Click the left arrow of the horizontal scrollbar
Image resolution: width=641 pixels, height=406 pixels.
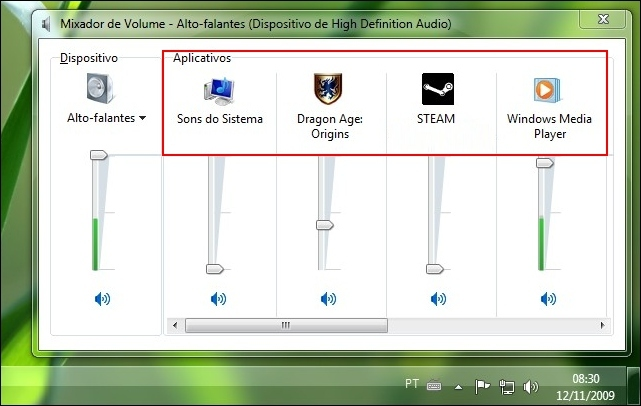[175, 325]
